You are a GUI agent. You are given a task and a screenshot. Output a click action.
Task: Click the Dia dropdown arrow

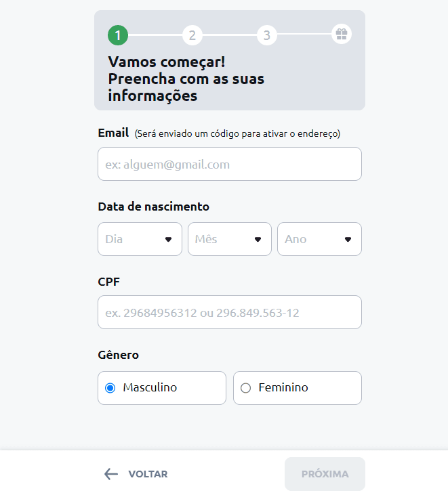[168, 239]
